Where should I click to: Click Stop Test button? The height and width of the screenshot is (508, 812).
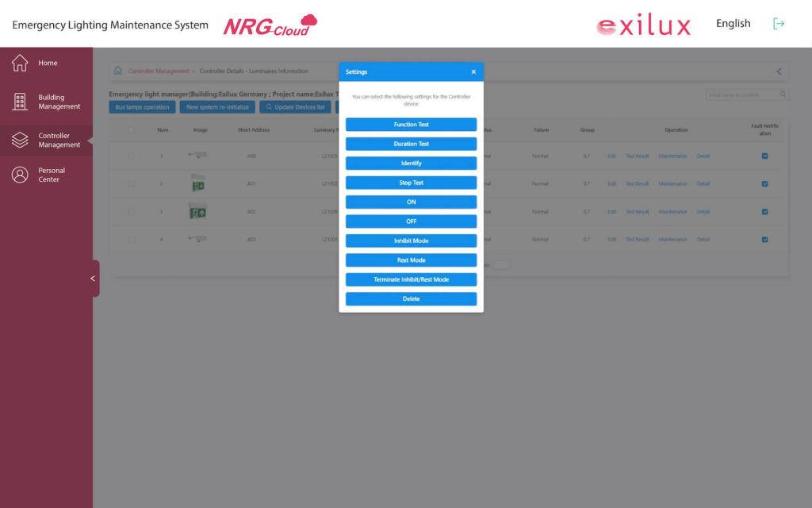click(x=412, y=183)
